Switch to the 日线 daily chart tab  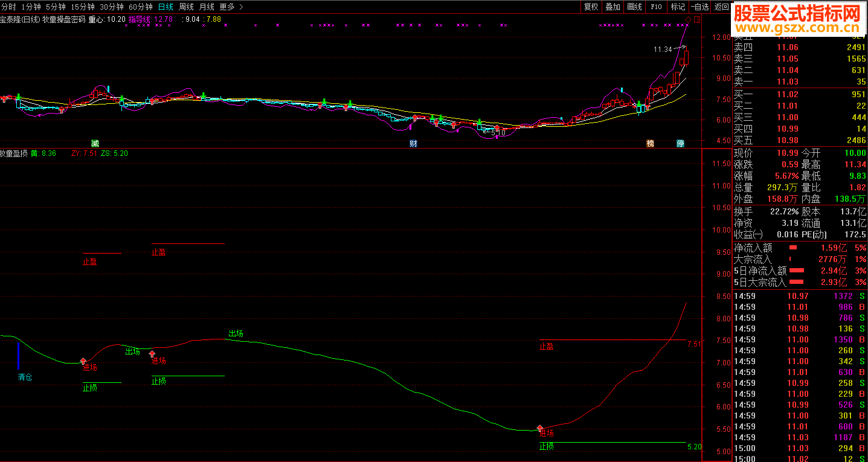[166, 7]
